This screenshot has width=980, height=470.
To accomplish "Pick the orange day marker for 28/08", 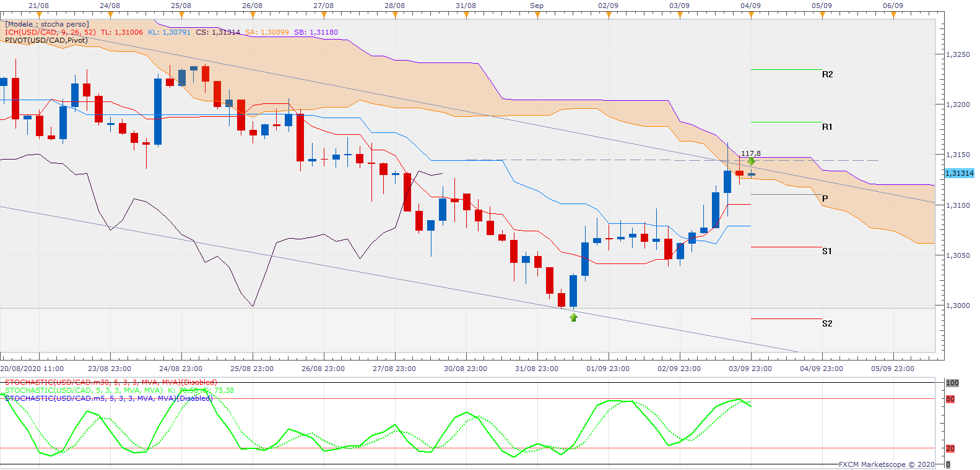I will [395, 15].
